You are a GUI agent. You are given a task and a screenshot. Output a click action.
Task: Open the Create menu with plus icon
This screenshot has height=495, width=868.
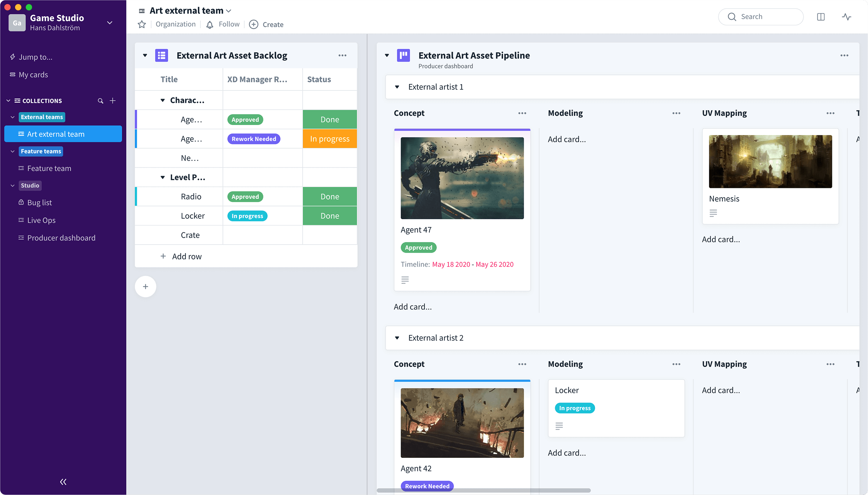point(266,24)
